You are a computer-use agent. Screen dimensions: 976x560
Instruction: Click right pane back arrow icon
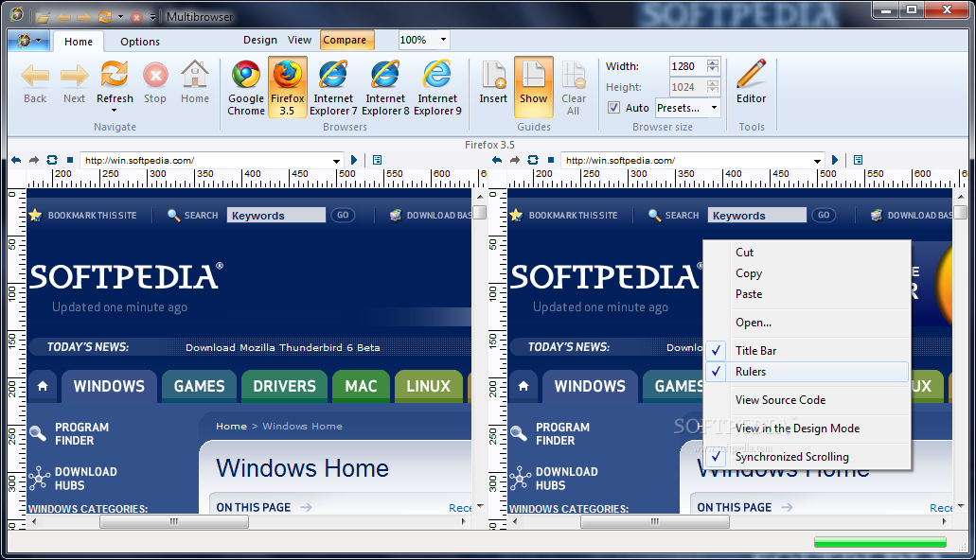click(497, 160)
